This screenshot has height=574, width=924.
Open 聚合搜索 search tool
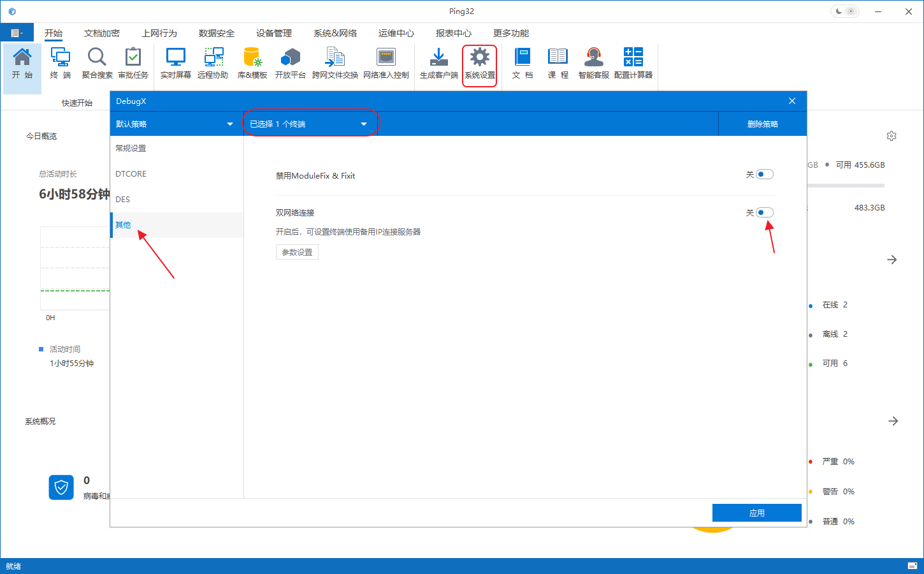[97, 63]
